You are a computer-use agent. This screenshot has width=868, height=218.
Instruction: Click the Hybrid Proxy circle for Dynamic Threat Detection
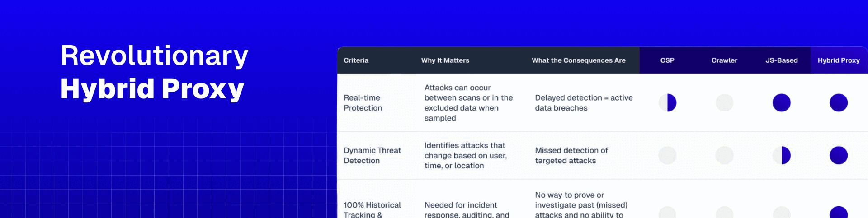point(838,155)
